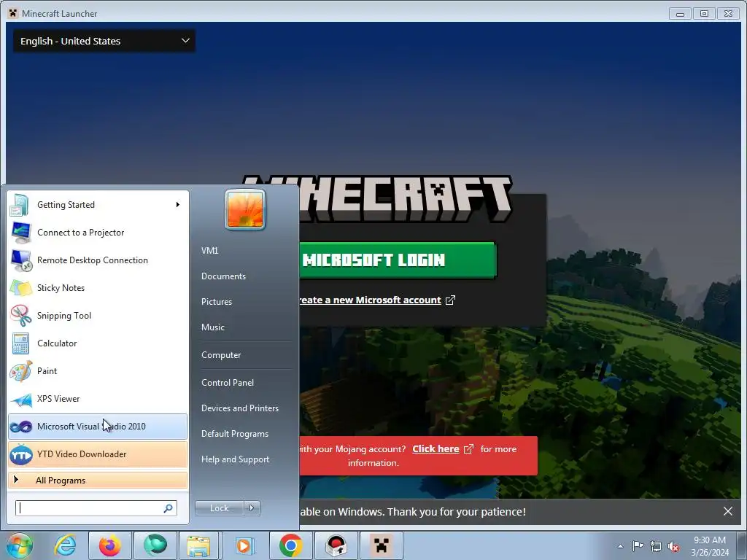Launch the Snipping Tool scissors icon
This screenshot has height=560, width=747.
click(x=20, y=315)
